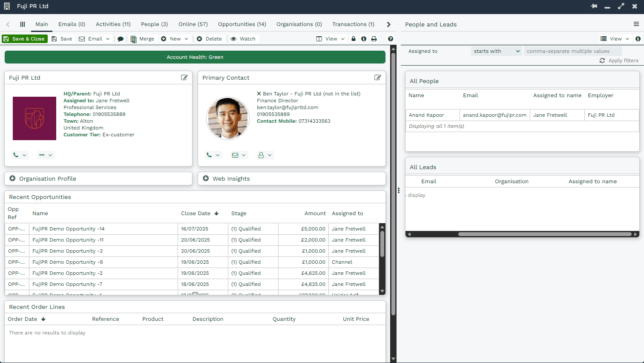This screenshot has width=644, height=363.
Task: Open the help question mark icon
Action: pos(390,39)
